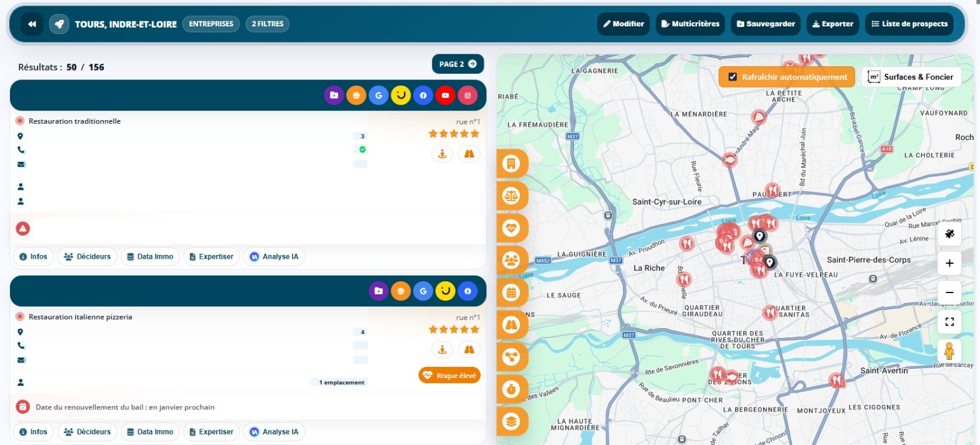
Task: Click the double-arrow rewind button in header
Action: [x=32, y=24]
